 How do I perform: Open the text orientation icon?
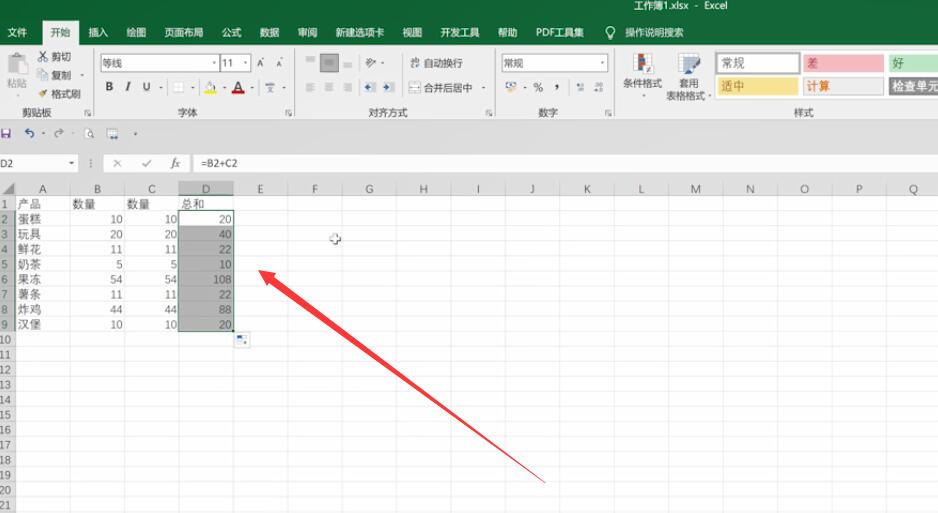pyautogui.click(x=371, y=63)
